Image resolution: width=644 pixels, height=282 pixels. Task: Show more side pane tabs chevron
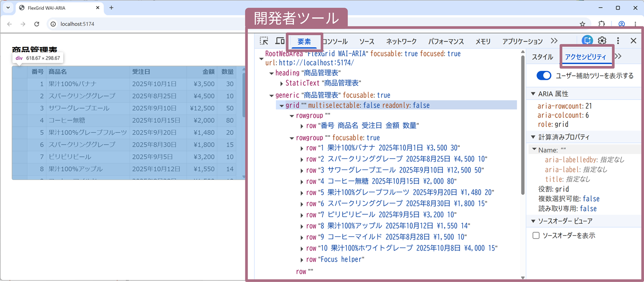[x=618, y=56]
